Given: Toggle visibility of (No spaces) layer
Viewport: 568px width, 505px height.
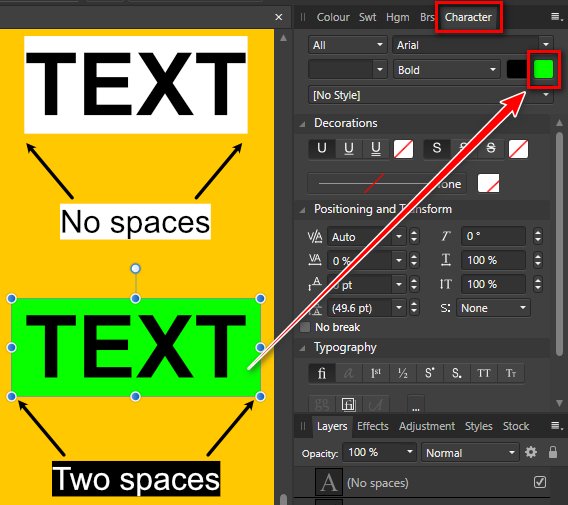Looking at the screenshot, I should (x=540, y=482).
